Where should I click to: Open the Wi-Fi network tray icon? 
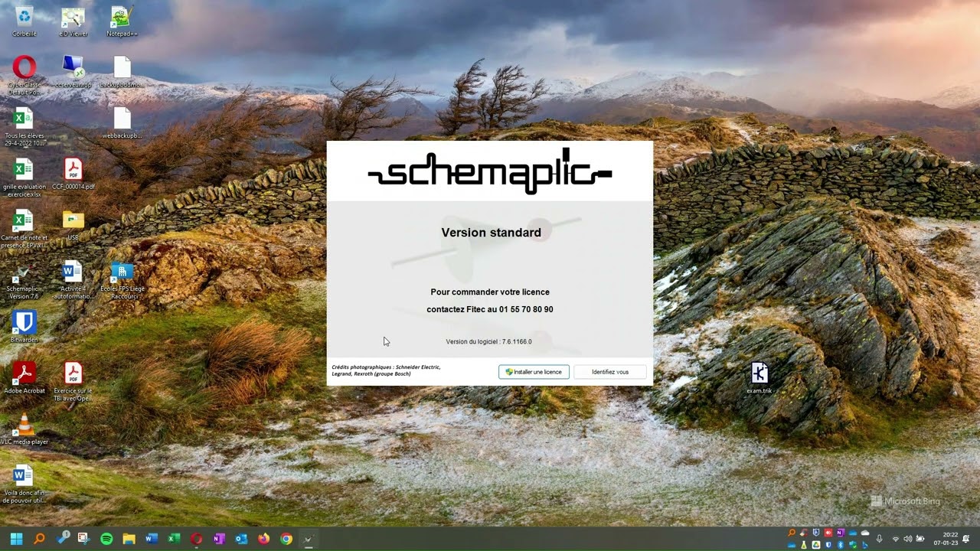pos(896,539)
